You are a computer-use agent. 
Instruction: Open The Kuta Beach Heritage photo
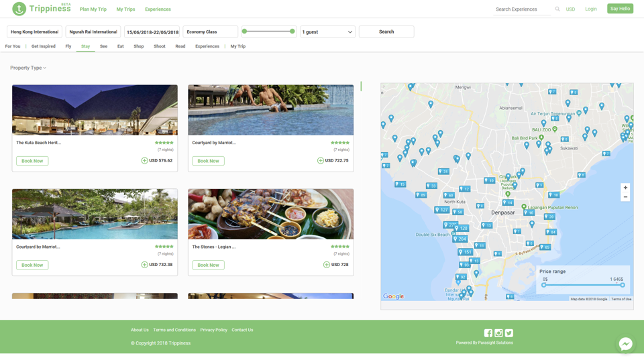coord(95,110)
